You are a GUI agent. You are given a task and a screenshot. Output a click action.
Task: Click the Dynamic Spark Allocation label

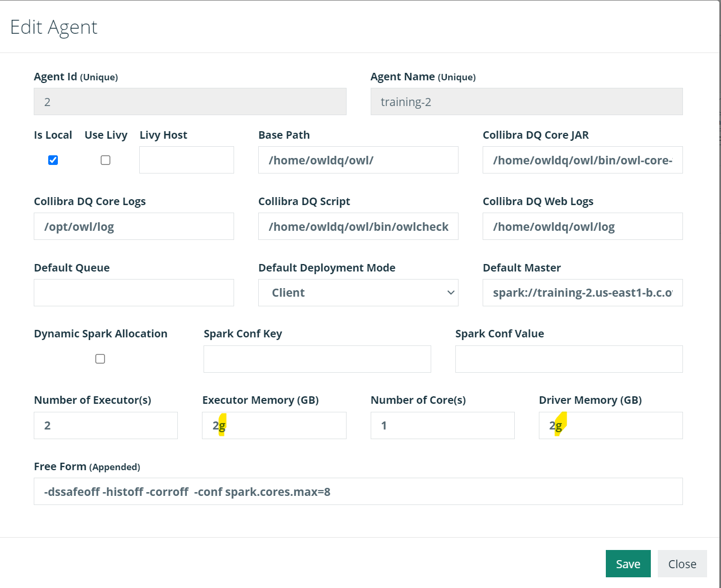point(101,334)
